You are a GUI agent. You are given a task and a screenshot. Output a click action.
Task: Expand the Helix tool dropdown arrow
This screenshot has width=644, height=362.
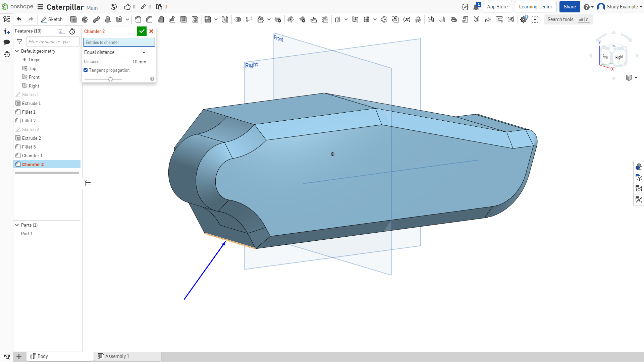[x=375, y=19]
